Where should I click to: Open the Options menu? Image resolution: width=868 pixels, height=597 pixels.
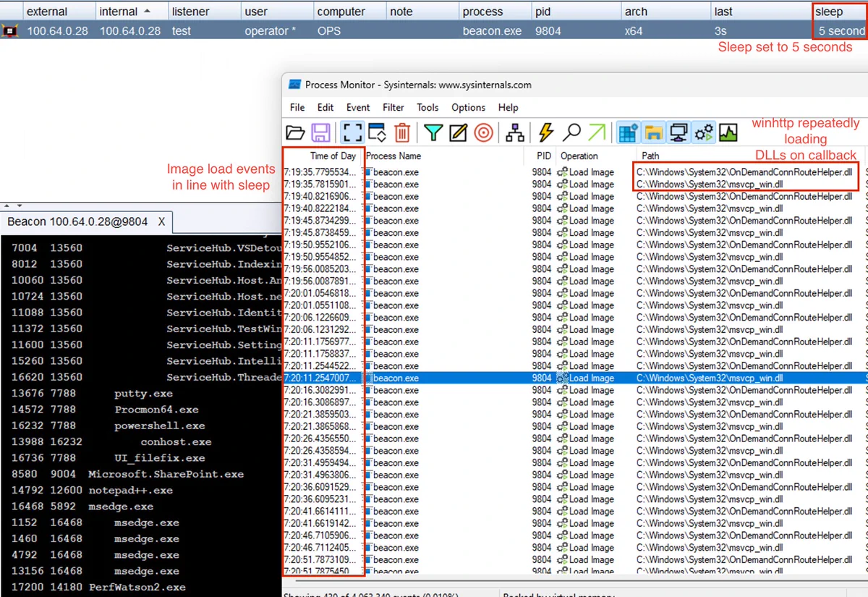point(468,107)
